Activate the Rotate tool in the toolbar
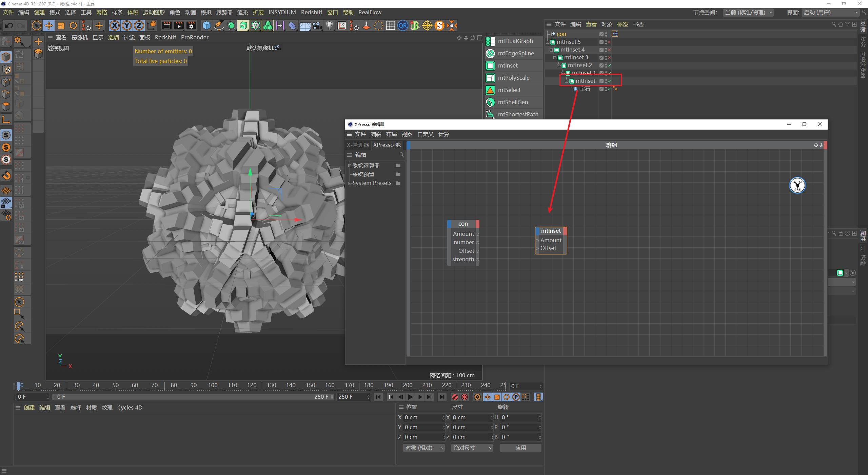The width and height of the screenshot is (868, 475). point(73,25)
